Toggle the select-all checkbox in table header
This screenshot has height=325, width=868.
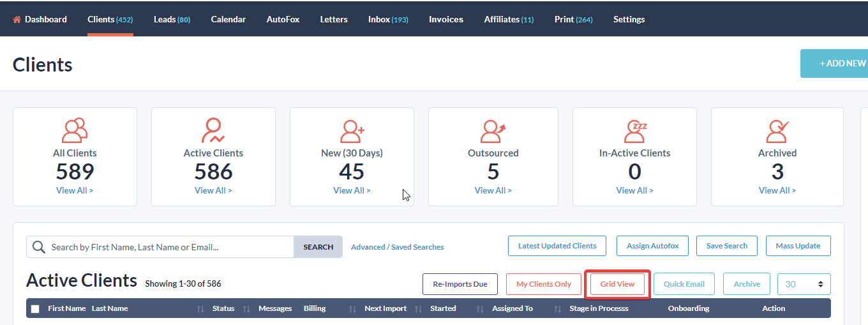coord(35,309)
